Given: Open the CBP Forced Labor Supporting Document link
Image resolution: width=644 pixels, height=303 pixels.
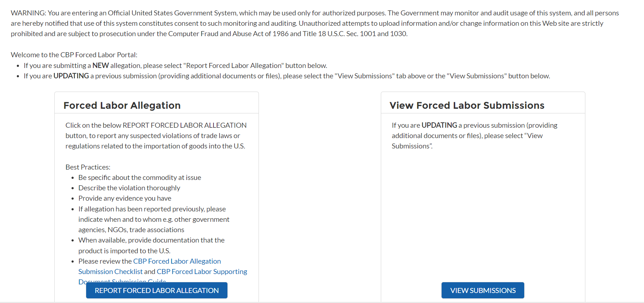Looking at the screenshot, I should tap(202, 272).
